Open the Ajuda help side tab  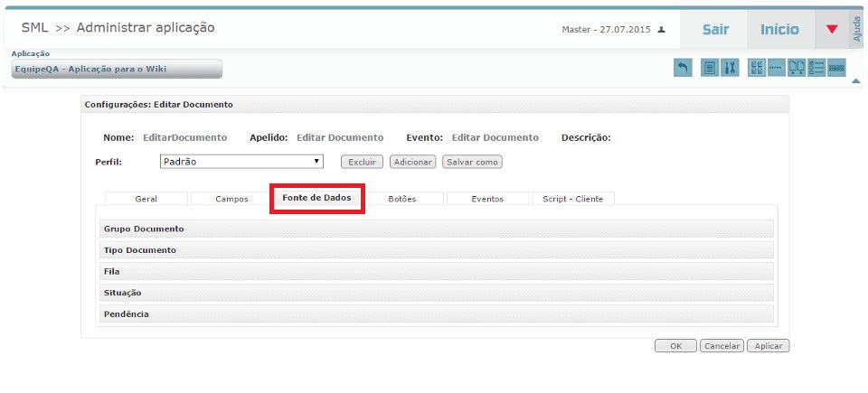point(857,29)
